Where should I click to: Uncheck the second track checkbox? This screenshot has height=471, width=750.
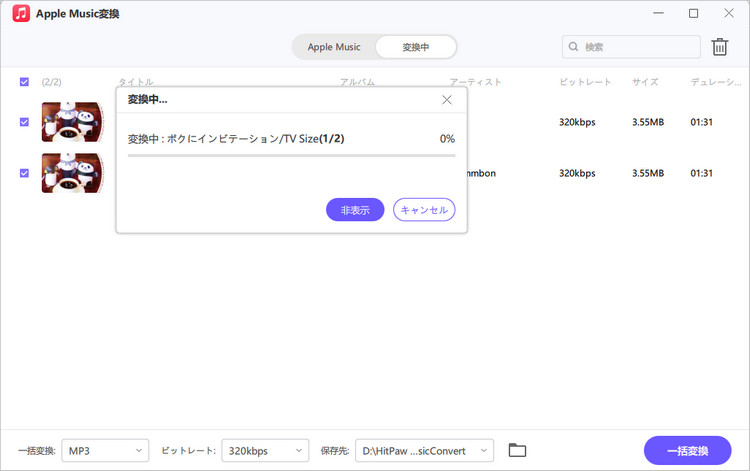click(x=24, y=173)
